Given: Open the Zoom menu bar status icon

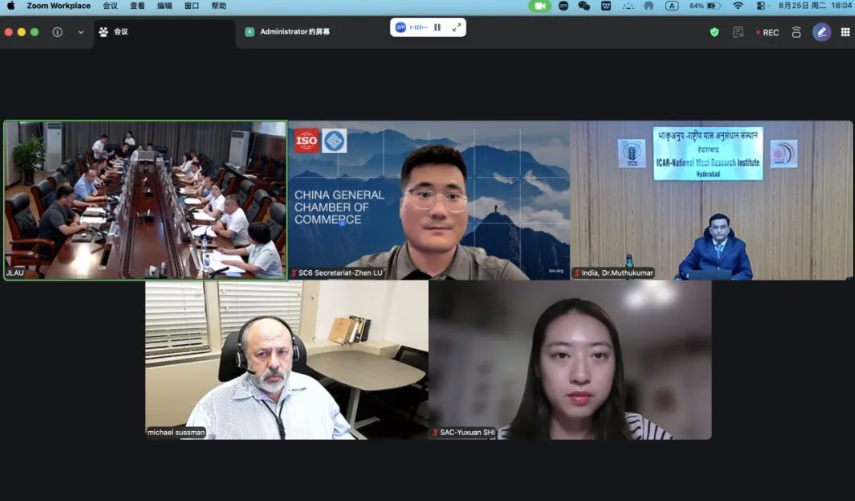Looking at the screenshot, I should point(563,6).
